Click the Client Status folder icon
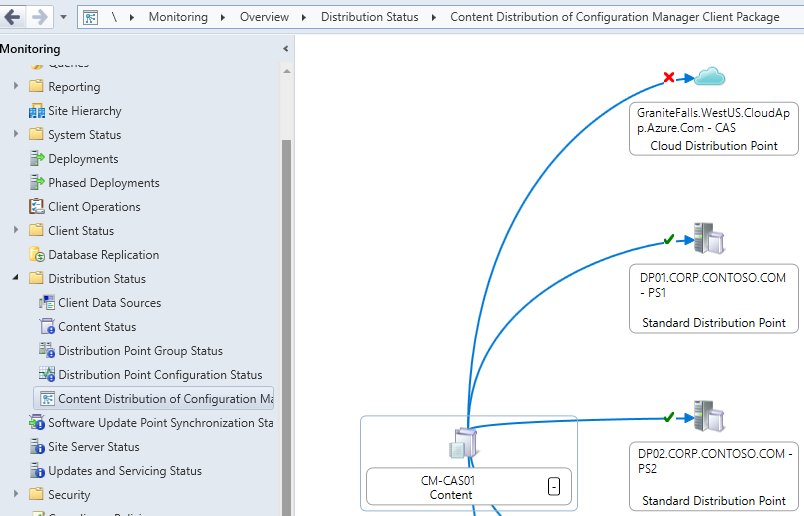Image resolution: width=804 pixels, height=516 pixels. coord(36,230)
